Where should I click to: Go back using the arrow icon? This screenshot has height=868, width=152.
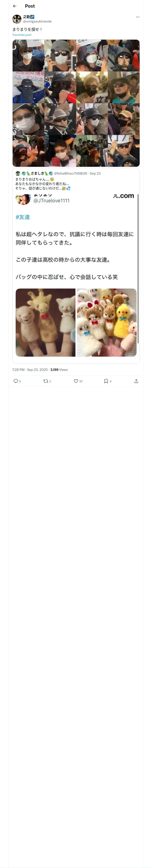15,6
